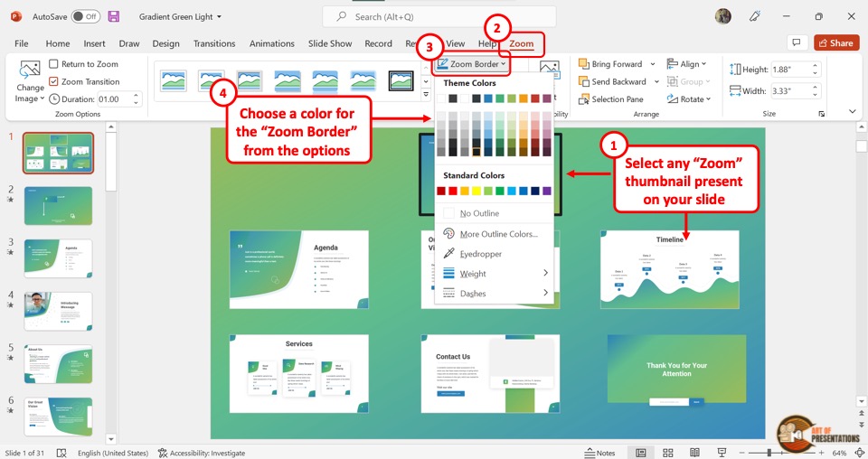Switch to the Slide Show tab
The width and height of the screenshot is (868, 459).
330,43
